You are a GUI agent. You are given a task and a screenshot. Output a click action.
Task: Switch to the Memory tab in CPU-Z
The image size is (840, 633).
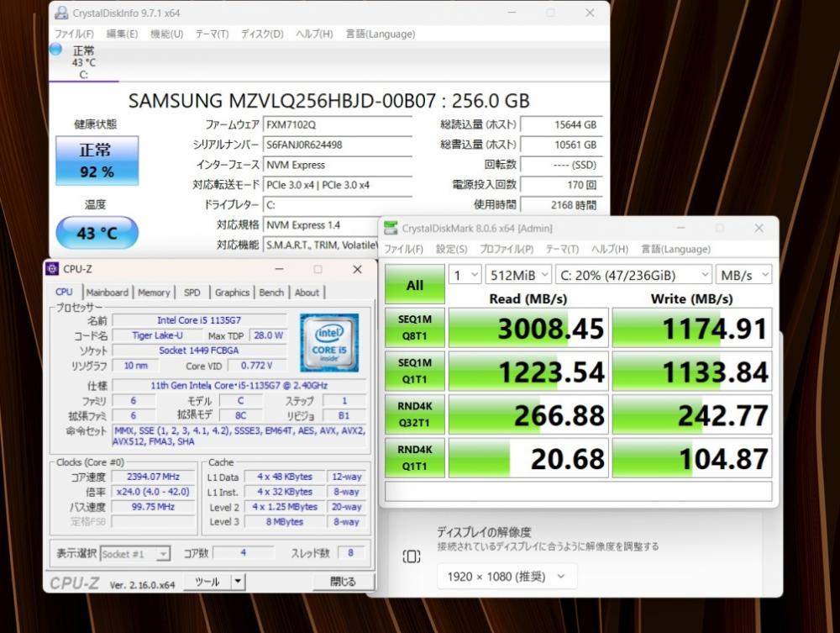tap(154, 292)
